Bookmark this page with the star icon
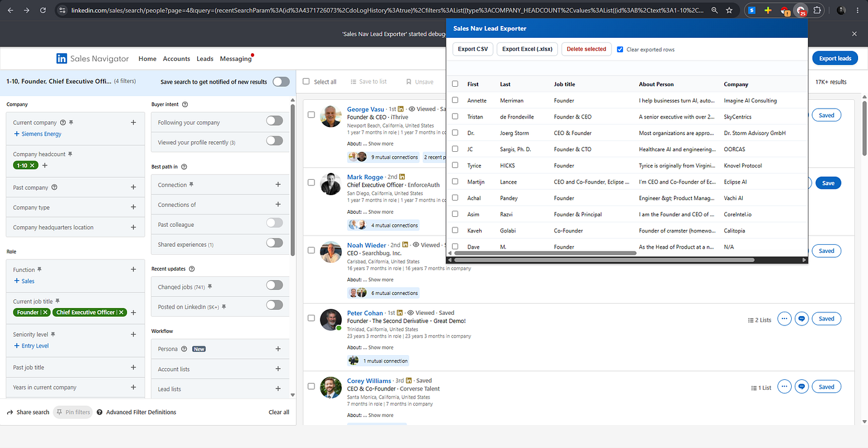The height and width of the screenshot is (448, 868). pyautogui.click(x=729, y=11)
